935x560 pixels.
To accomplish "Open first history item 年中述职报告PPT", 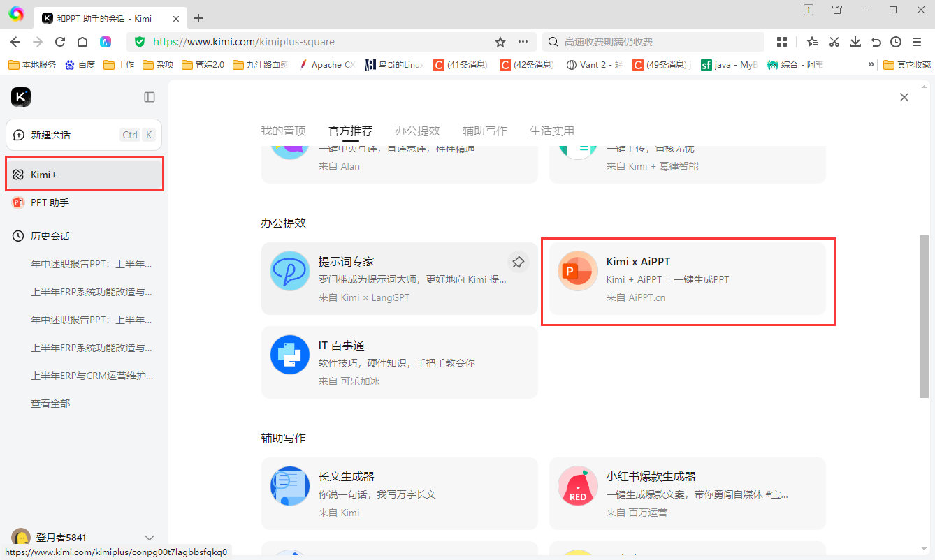I will point(92,264).
